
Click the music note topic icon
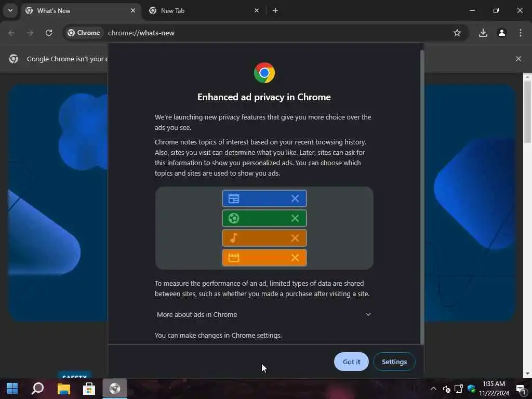click(234, 238)
